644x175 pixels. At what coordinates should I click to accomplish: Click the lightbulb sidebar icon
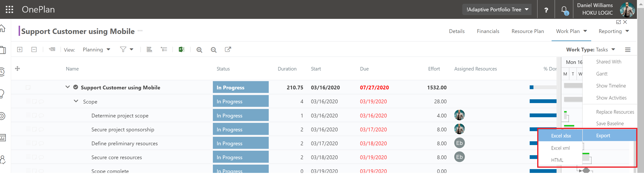pos(2,94)
